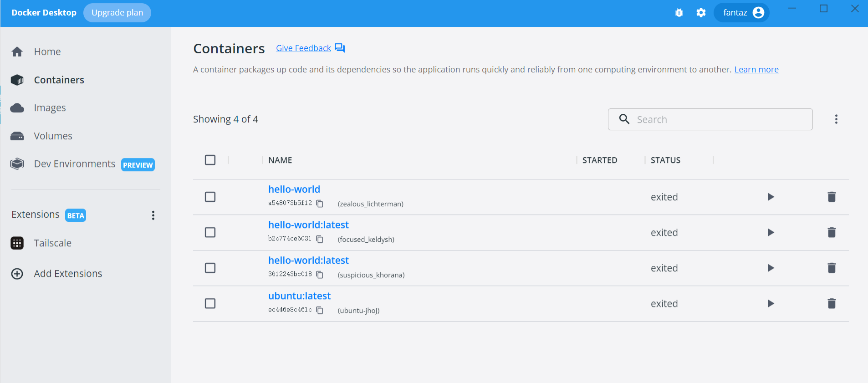Open the container list options menu
The image size is (868, 383).
pyautogui.click(x=836, y=119)
